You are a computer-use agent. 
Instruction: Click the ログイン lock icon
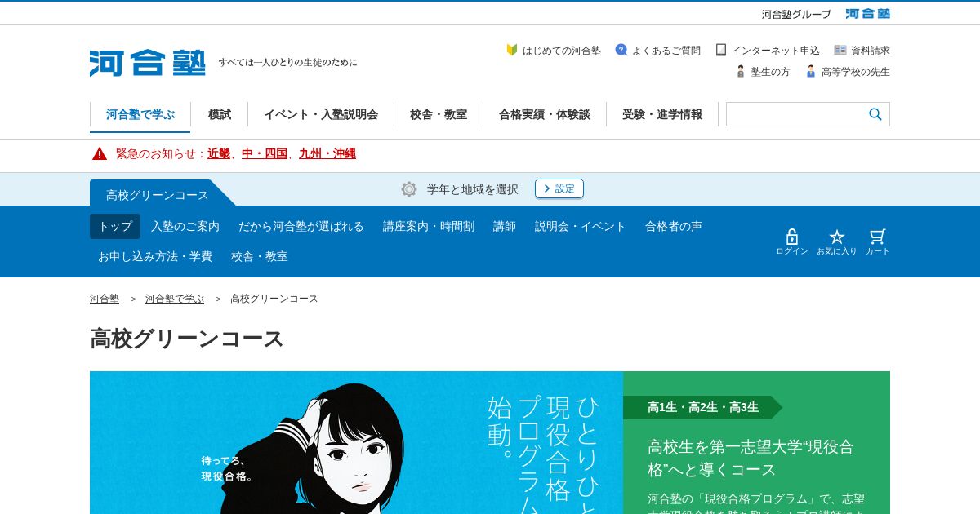[792, 237]
